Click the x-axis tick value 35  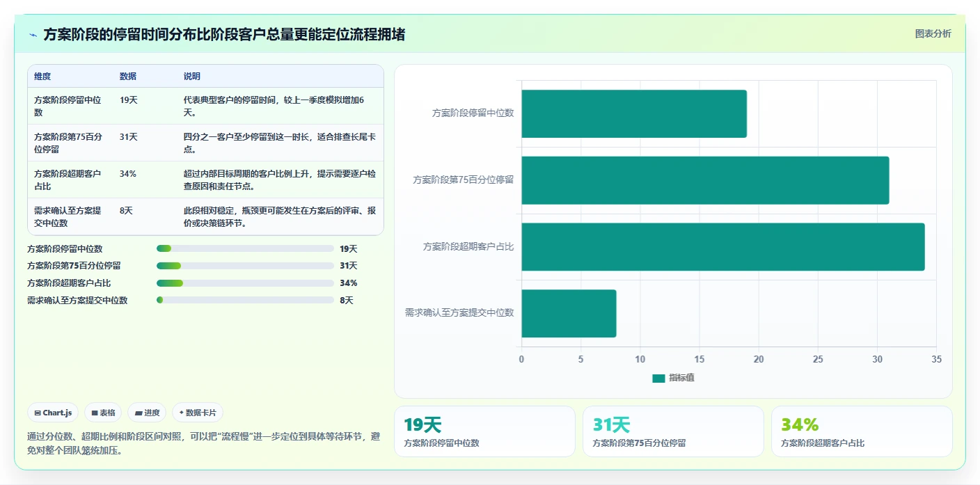(936, 360)
